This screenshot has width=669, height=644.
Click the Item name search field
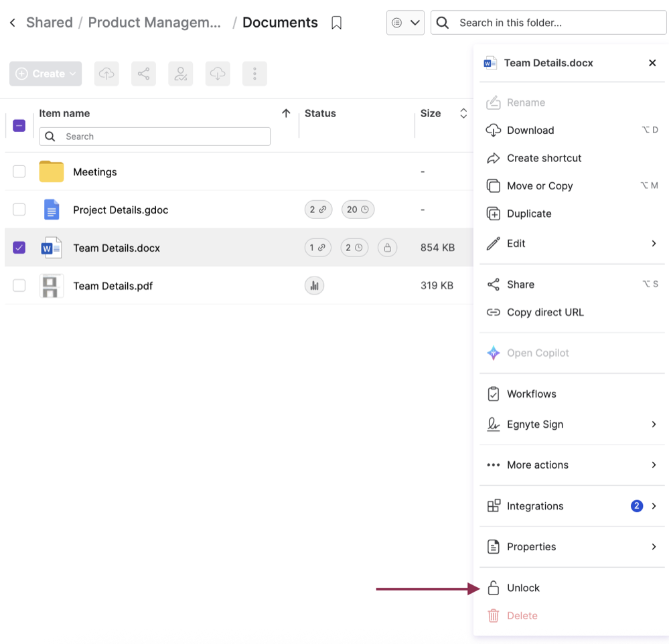tap(161, 137)
